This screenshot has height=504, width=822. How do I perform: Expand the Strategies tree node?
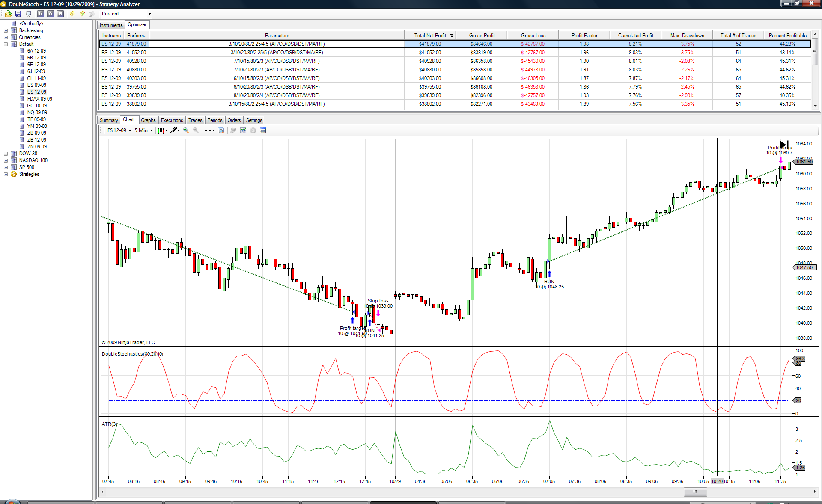6,174
